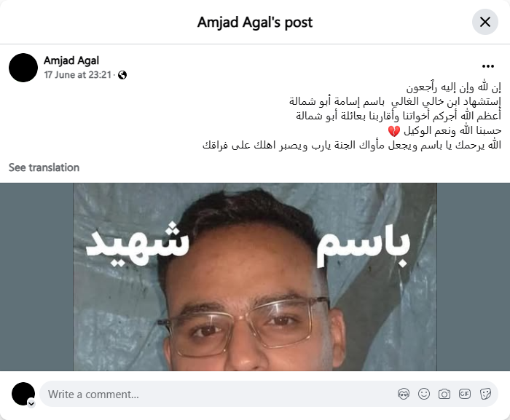The width and height of the screenshot is (510, 420).
Task: Open the GIF picker in comment box
Action: [x=465, y=394]
